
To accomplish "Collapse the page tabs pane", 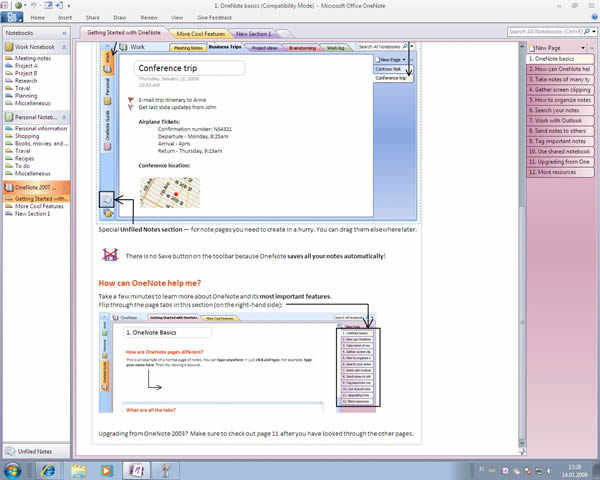I will pos(592,48).
